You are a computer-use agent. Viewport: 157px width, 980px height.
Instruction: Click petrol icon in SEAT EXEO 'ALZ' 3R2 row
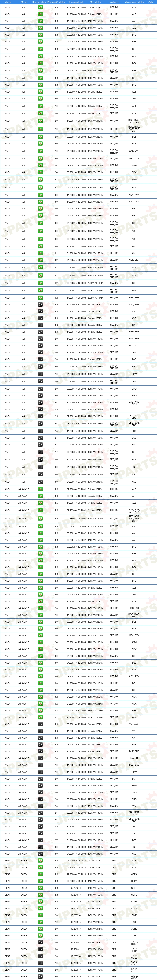coord(40,861)
